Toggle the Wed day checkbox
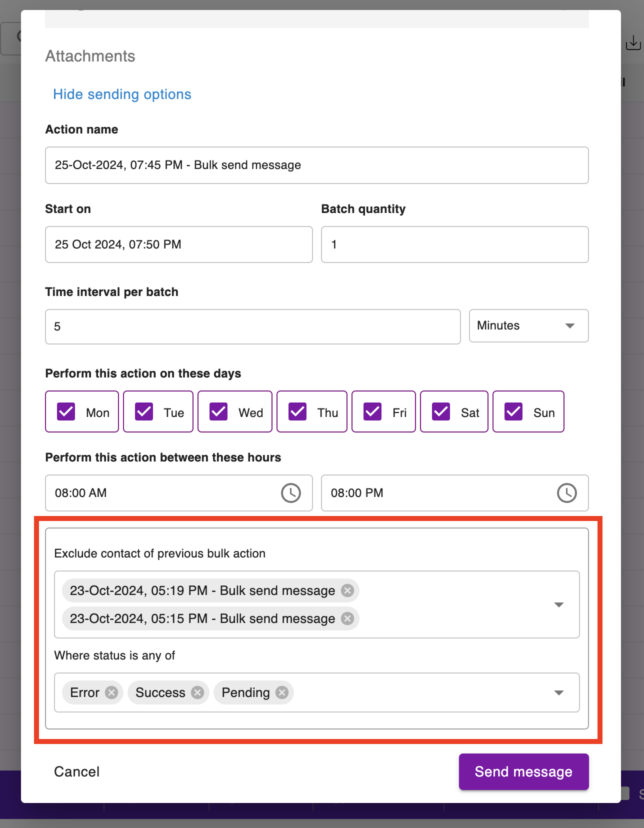 tap(219, 412)
